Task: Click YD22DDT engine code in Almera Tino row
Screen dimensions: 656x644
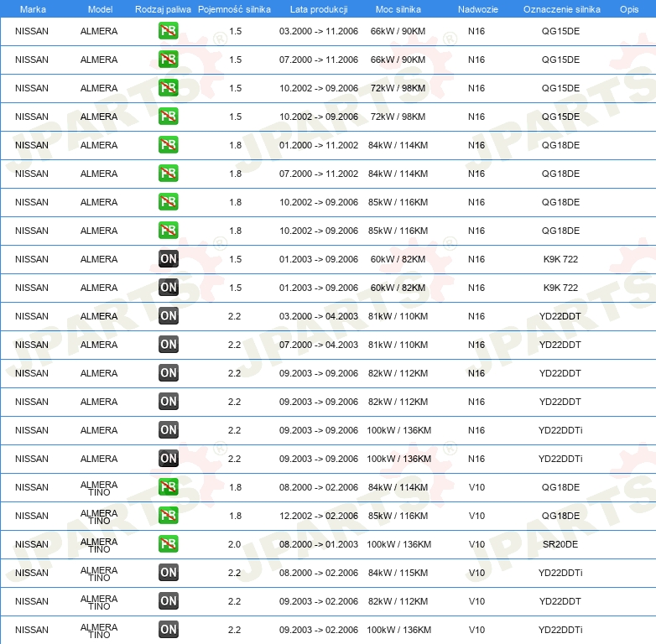Action: pos(560,601)
